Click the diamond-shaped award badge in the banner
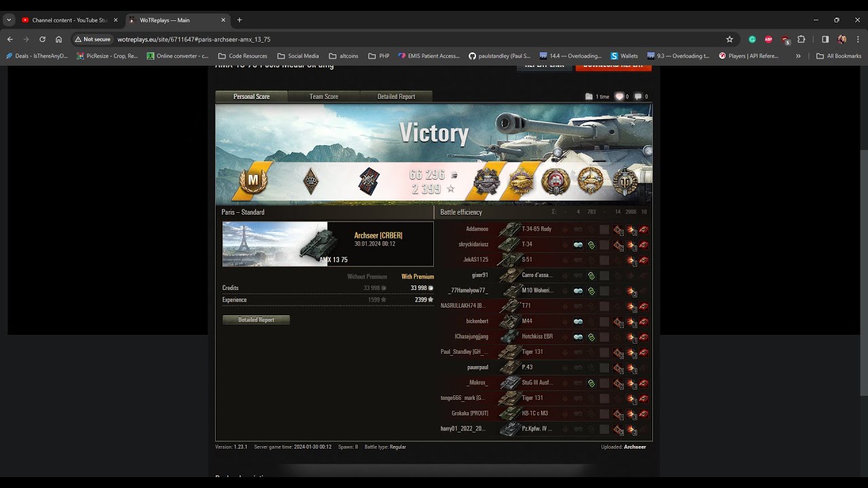The width and height of the screenshot is (868, 488). pos(311,181)
